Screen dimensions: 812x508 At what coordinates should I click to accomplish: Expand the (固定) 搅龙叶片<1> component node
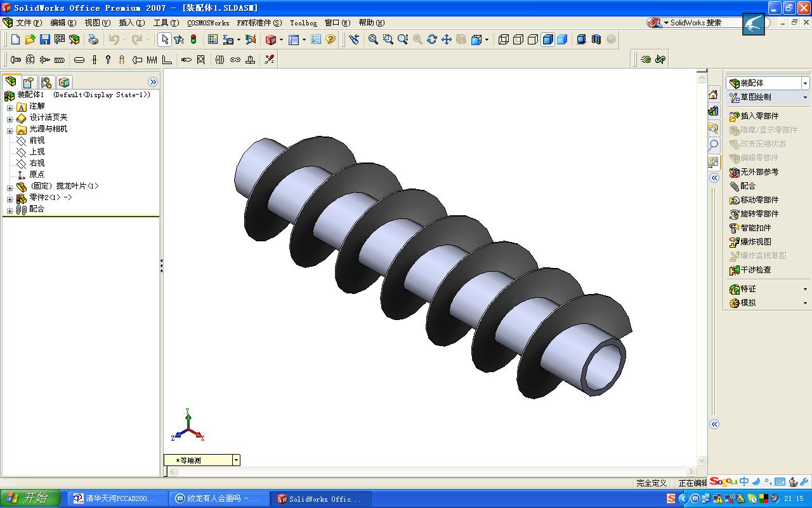click(x=10, y=187)
